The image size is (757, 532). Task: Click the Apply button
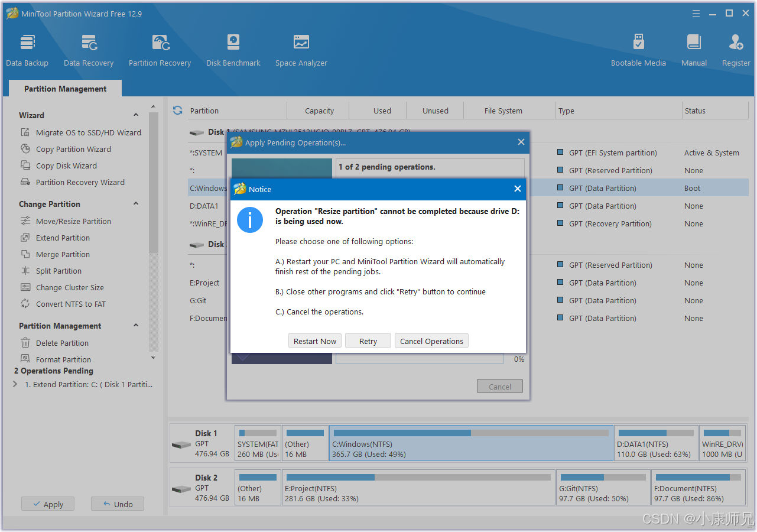click(x=48, y=504)
